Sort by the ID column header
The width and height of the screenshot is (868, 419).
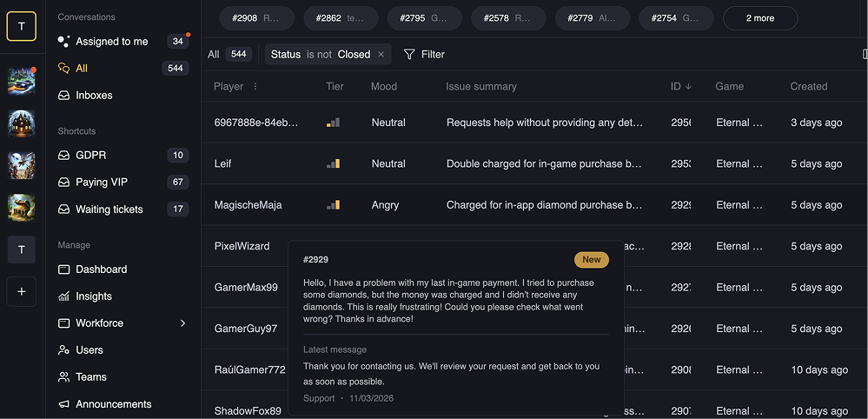coord(681,86)
